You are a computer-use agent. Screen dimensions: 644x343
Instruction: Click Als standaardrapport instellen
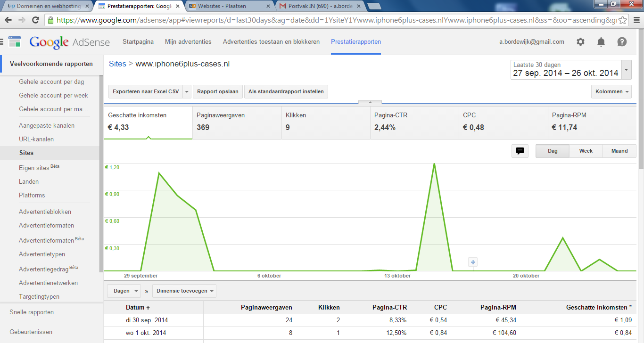286,91
